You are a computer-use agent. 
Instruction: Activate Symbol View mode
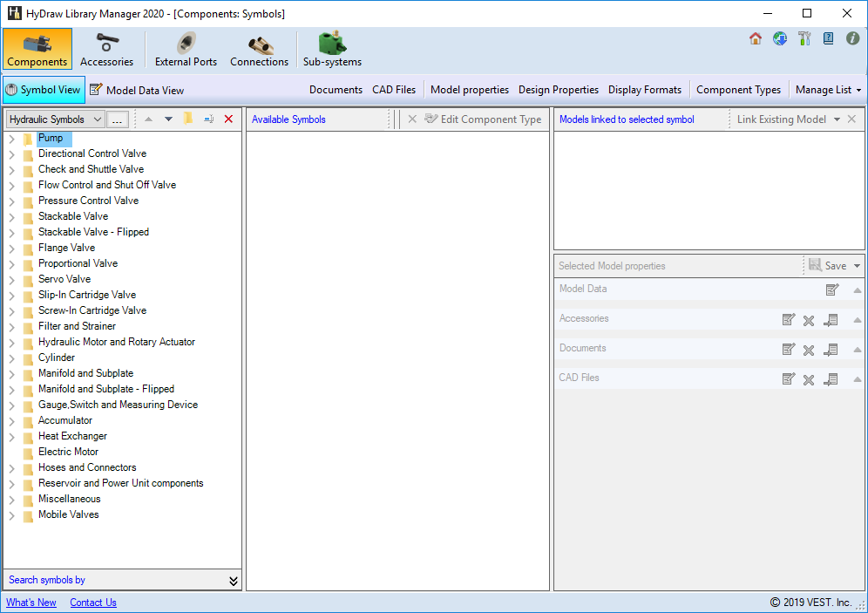[x=43, y=90]
